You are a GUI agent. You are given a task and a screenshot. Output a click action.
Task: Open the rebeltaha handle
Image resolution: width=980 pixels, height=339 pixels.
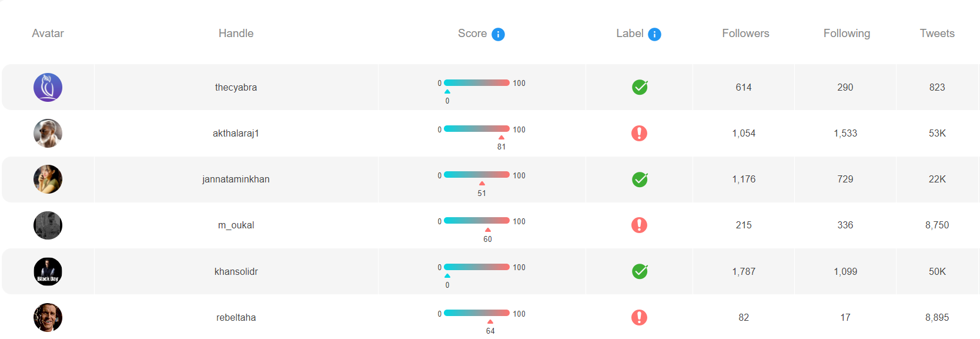236,317
